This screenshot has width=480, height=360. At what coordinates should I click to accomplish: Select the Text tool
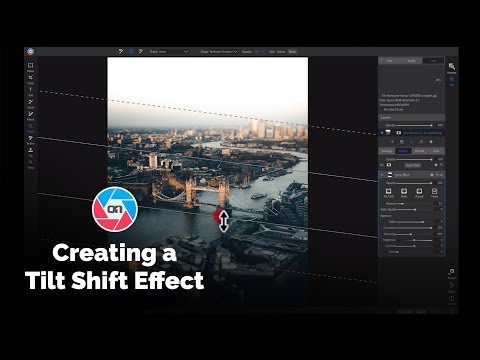tap(30, 91)
